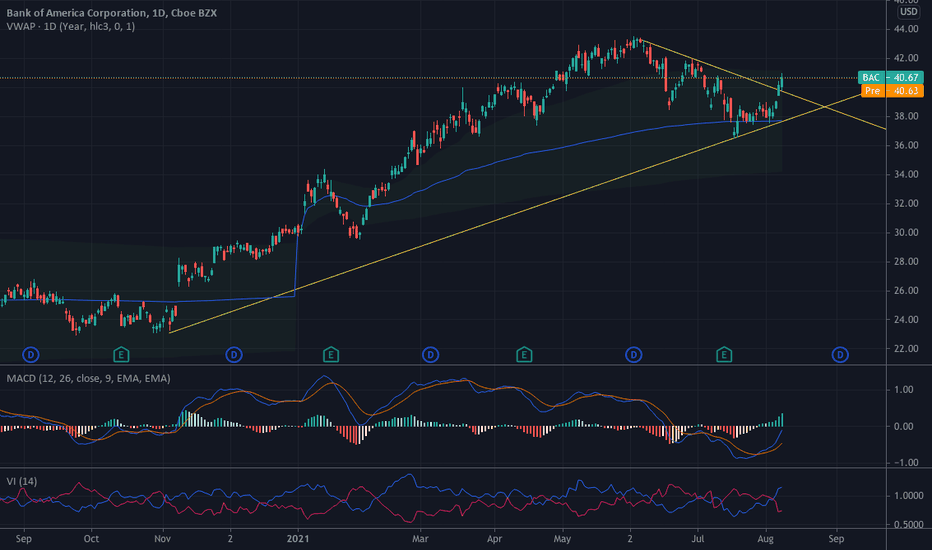Viewport: 932px width, 550px height.
Task: Click the Nov label on the time axis
Action: 162,539
